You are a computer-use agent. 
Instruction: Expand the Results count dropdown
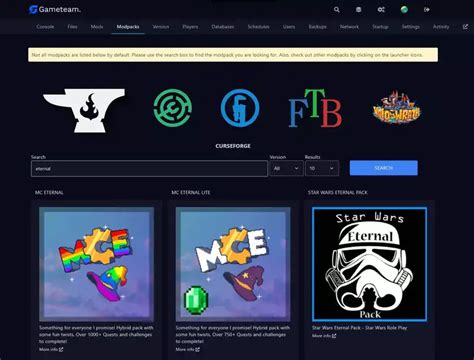[322, 168]
